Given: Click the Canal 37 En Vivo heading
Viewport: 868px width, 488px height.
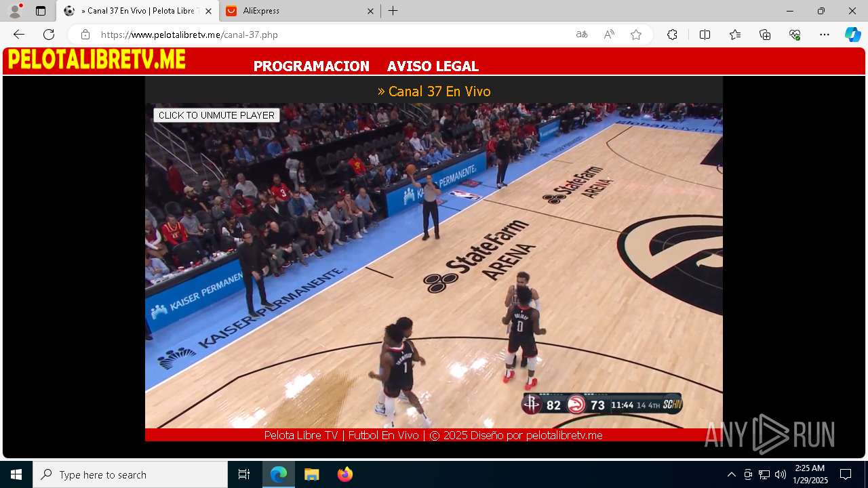Looking at the screenshot, I should (434, 91).
